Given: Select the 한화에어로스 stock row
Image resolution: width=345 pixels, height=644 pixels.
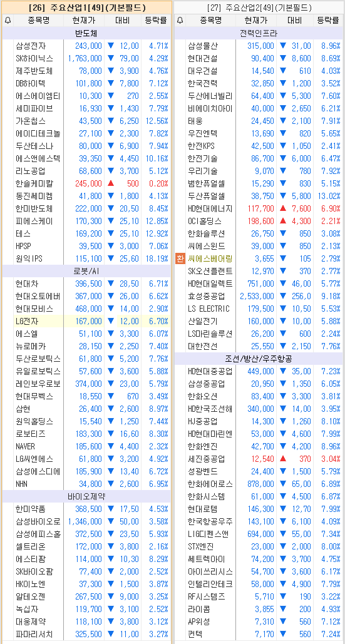Looking at the screenshot, I should point(259,484).
